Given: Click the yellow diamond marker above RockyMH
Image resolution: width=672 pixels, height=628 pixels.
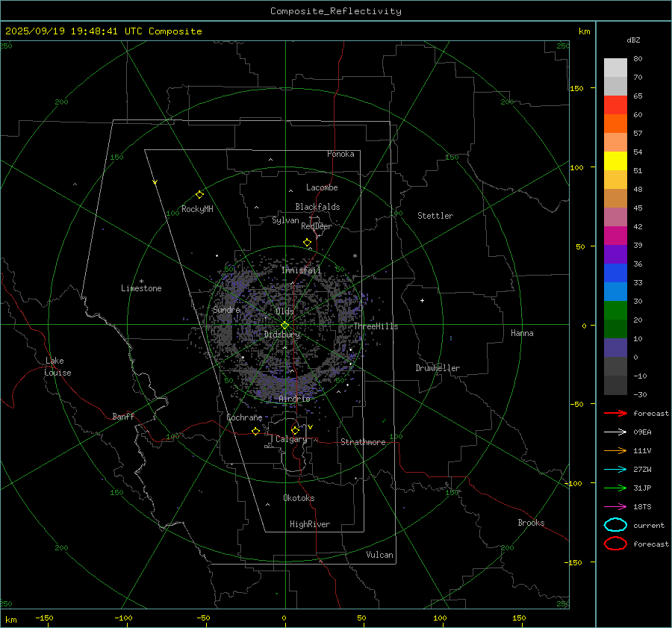Looking at the screenshot, I should click(x=199, y=194).
